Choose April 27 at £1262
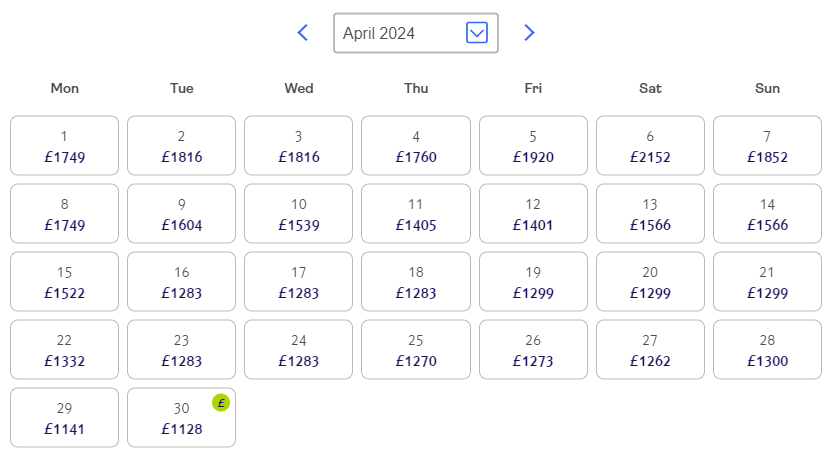Screen dimensions: 831x455 [650, 350]
